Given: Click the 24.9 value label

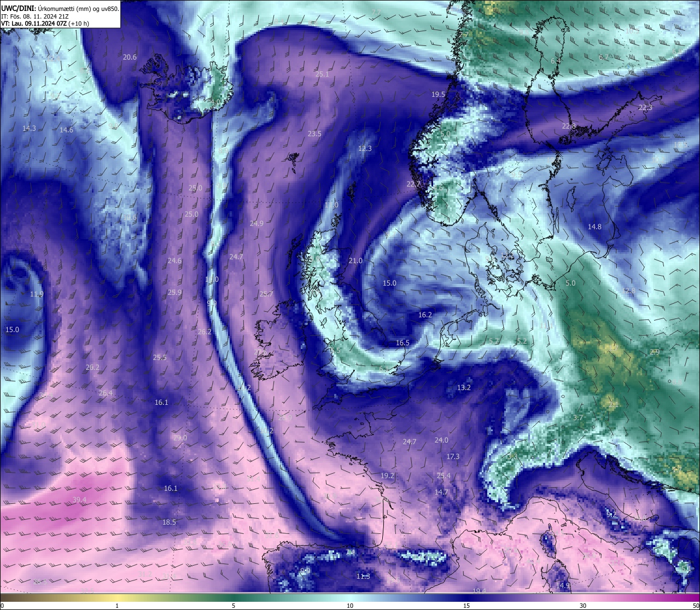Looking at the screenshot, I should coord(256,223).
